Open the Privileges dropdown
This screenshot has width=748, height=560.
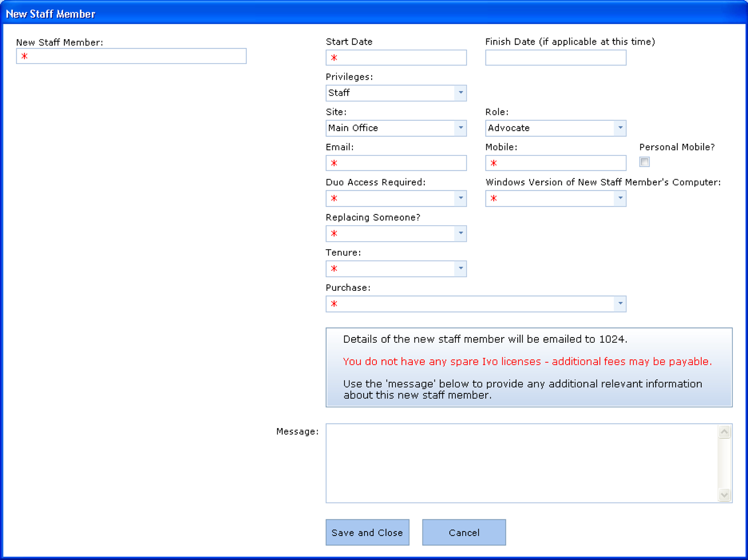pyautogui.click(x=461, y=93)
